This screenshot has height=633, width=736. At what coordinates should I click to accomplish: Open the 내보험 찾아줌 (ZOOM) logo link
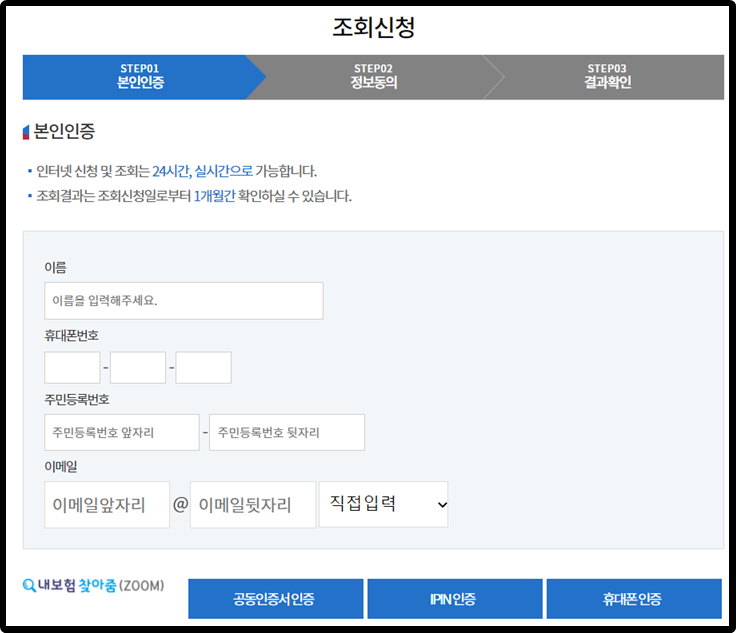94,585
